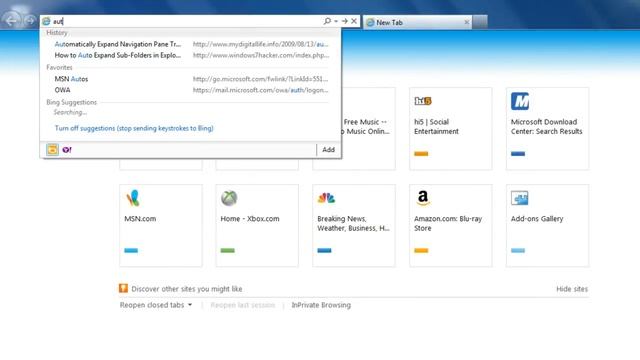The height and width of the screenshot is (360, 640).
Task: Click mydigitallife.info URL in suggestions
Action: point(260,44)
